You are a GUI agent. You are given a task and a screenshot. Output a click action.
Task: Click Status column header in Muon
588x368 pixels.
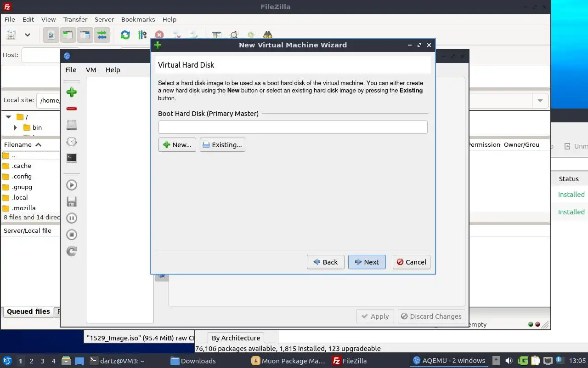click(569, 179)
